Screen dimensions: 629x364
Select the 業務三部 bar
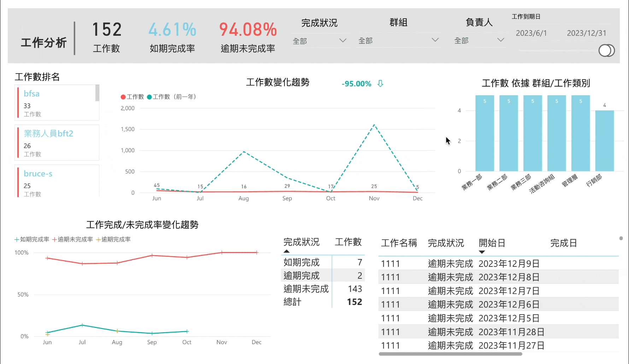pyautogui.click(x=533, y=133)
